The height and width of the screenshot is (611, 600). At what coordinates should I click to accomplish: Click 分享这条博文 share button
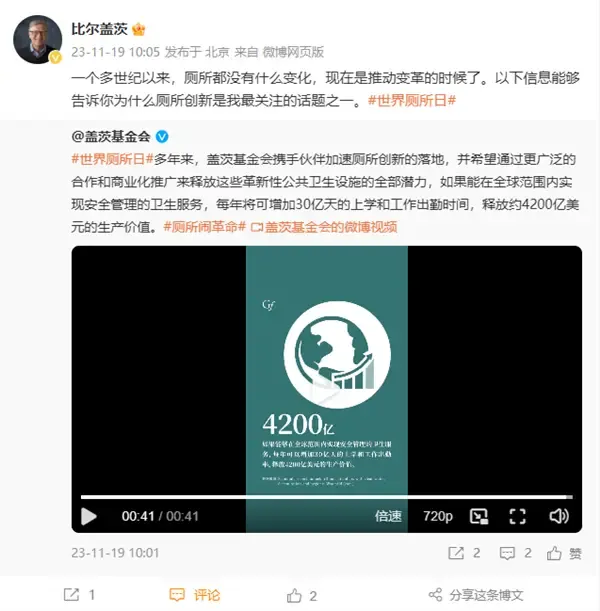[x=476, y=595]
